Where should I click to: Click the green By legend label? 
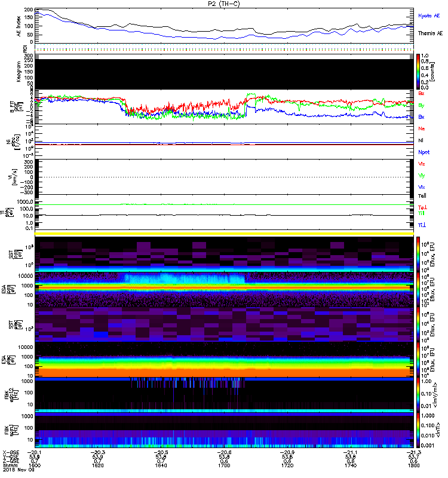coord(421,105)
